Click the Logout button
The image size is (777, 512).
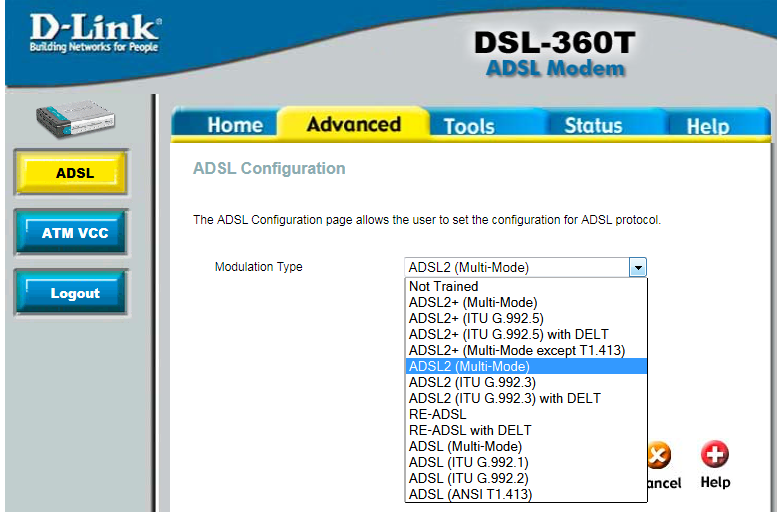click(x=72, y=292)
